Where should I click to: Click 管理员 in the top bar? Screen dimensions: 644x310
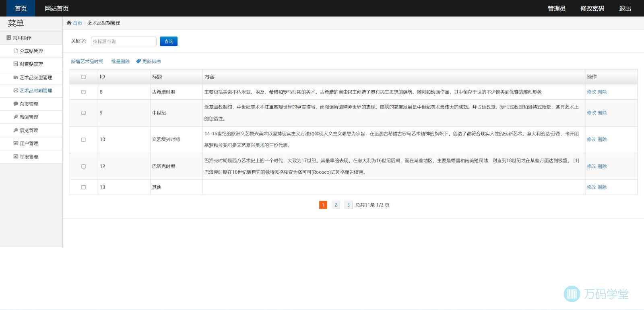557,8
